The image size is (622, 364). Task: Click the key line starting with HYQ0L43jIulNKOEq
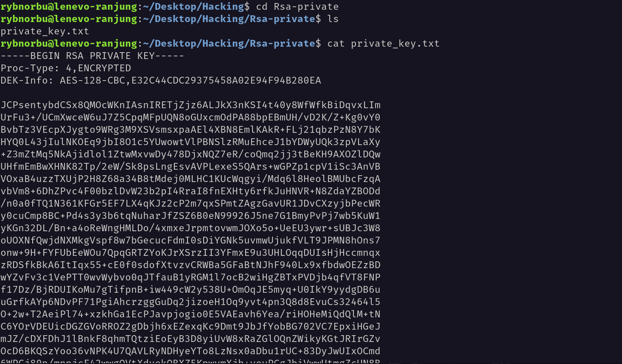191,142
